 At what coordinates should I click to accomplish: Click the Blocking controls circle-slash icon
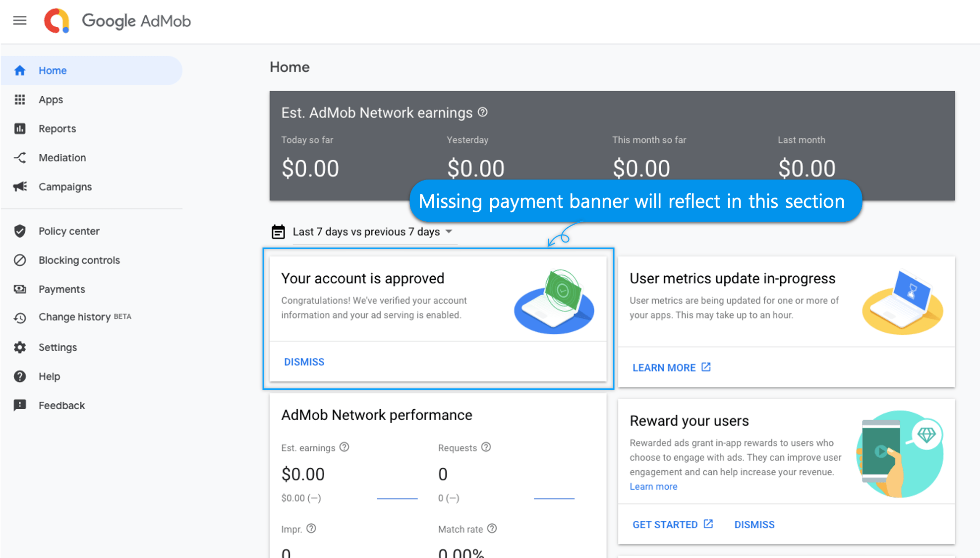(x=20, y=260)
